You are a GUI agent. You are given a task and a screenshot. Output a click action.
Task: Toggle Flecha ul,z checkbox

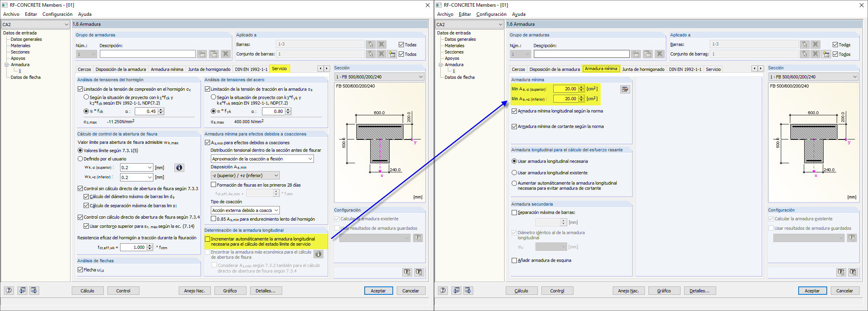tap(80, 270)
